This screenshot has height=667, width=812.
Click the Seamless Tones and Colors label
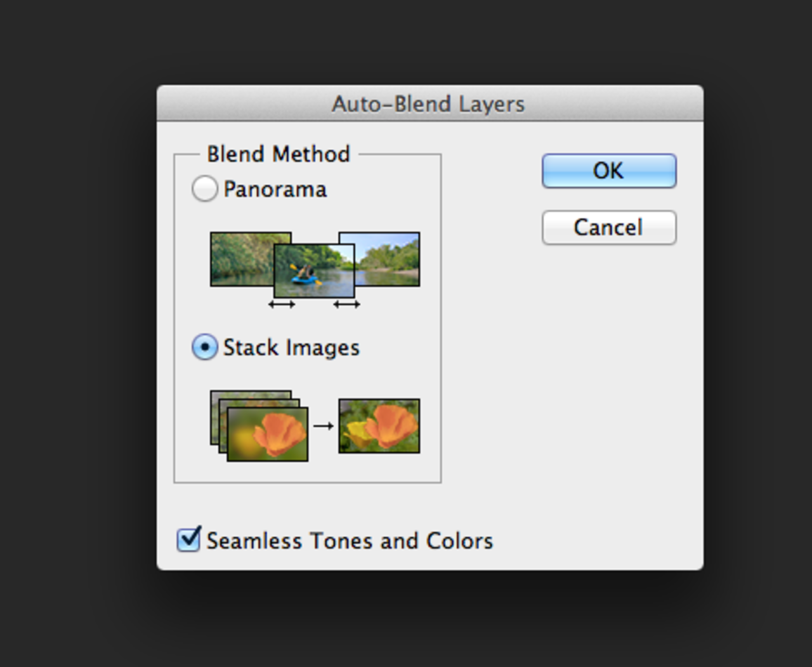pyautogui.click(x=350, y=541)
